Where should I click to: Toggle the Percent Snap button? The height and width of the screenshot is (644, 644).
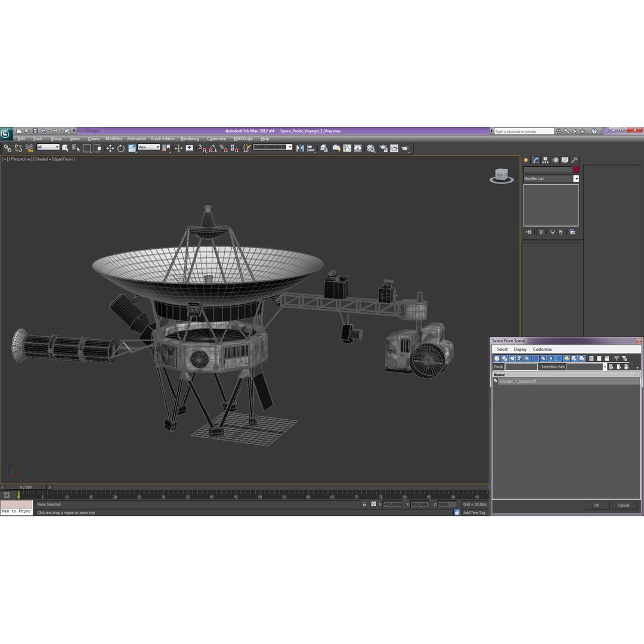click(224, 148)
